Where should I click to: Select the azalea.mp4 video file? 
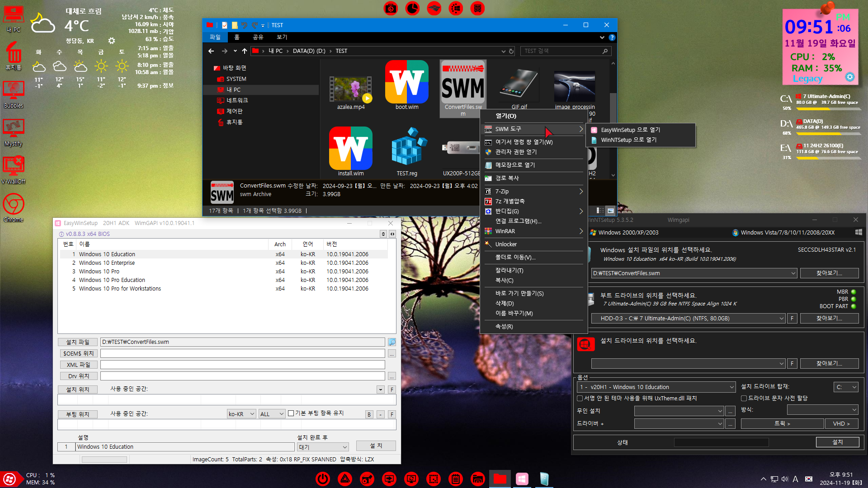[351, 93]
